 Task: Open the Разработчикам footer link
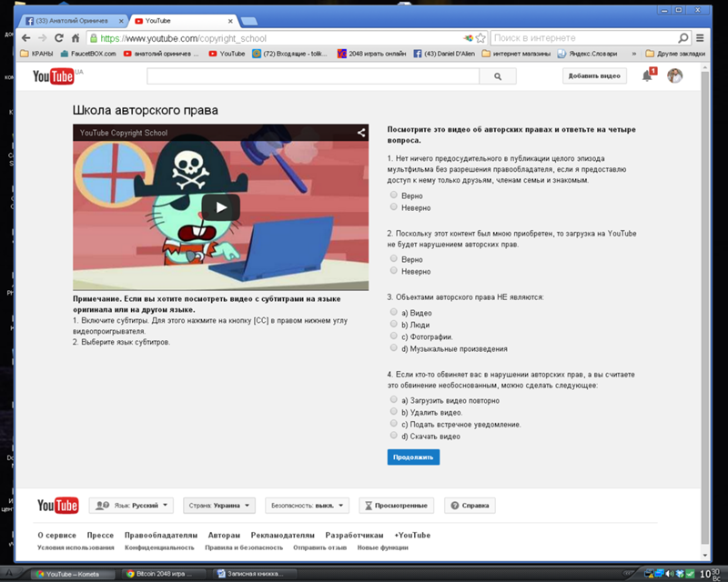(x=354, y=535)
